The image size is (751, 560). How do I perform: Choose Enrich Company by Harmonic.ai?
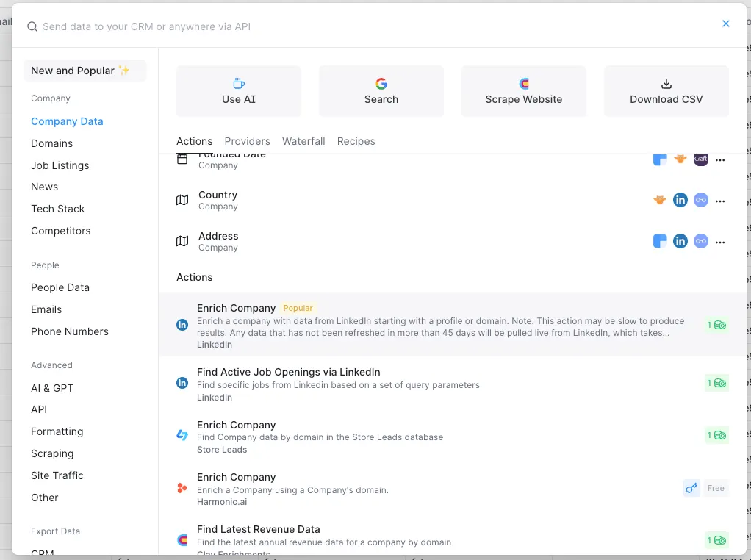click(452, 488)
